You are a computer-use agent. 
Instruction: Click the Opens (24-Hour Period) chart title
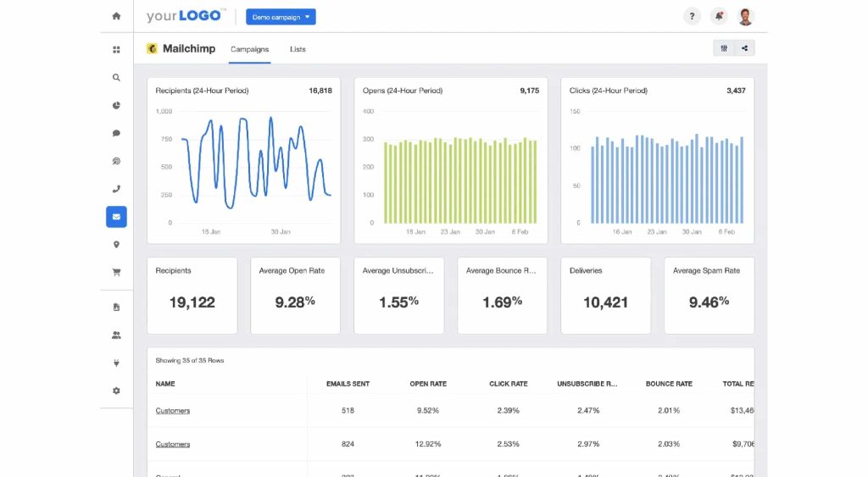[403, 90]
